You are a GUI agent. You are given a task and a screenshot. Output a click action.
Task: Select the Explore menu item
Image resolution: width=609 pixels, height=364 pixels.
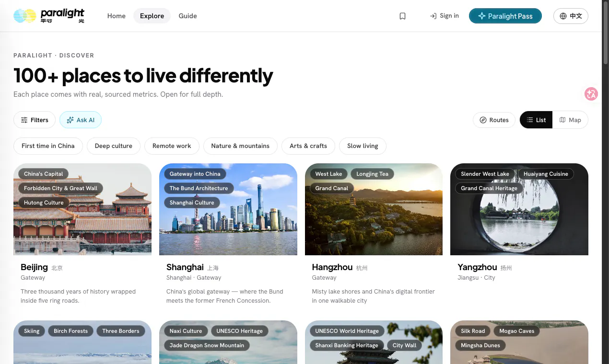(x=152, y=16)
